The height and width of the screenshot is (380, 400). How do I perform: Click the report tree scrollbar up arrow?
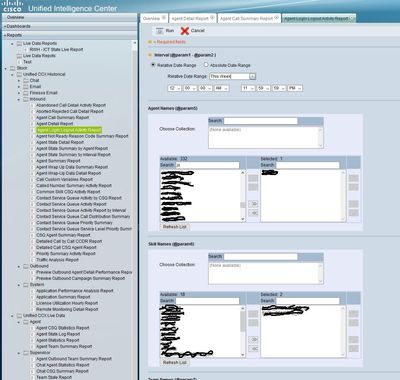click(135, 43)
